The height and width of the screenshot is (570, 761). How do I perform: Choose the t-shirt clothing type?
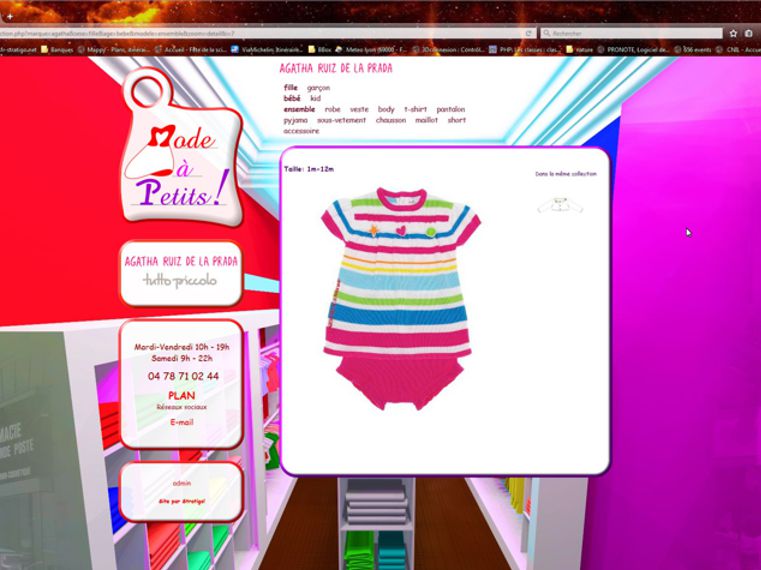pyautogui.click(x=415, y=109)
